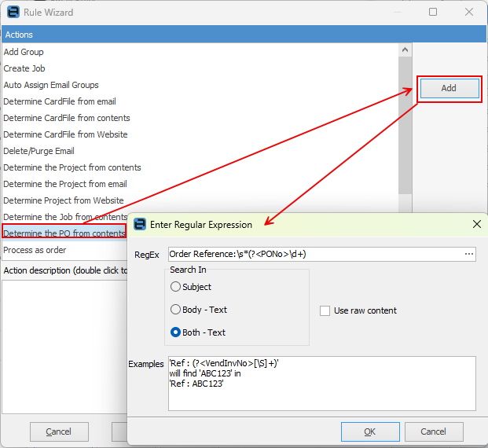The height and width of the screenshot is (448, 488).
Task: Click the Add button
Action: click(x=449, y=88)
